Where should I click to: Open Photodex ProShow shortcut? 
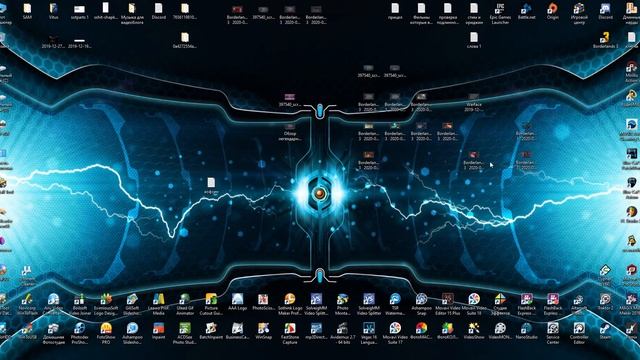pos(80,333)
